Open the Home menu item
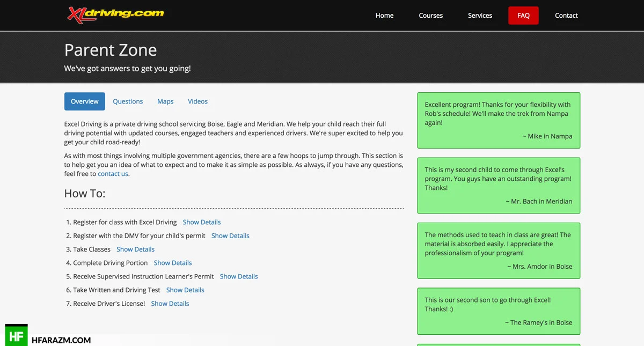 [384, 16]
